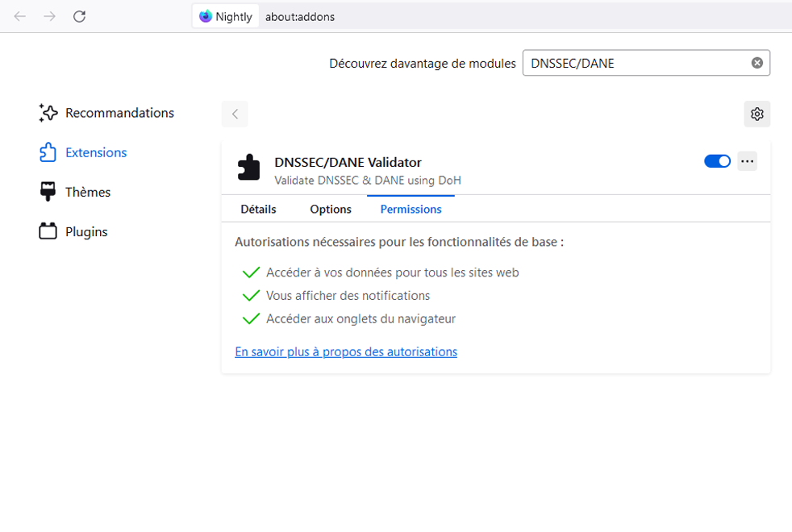Screen dimensions: 792x532
Task: Switch to the Options tab
Action: [331, 209]
